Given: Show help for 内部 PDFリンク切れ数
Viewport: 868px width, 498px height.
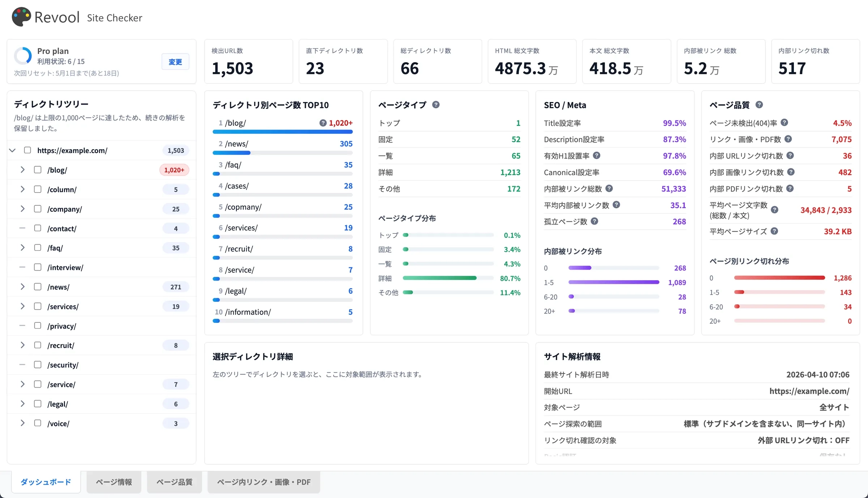Looking at the screenshot, I should pyautogui.click(x=790, y=189).
